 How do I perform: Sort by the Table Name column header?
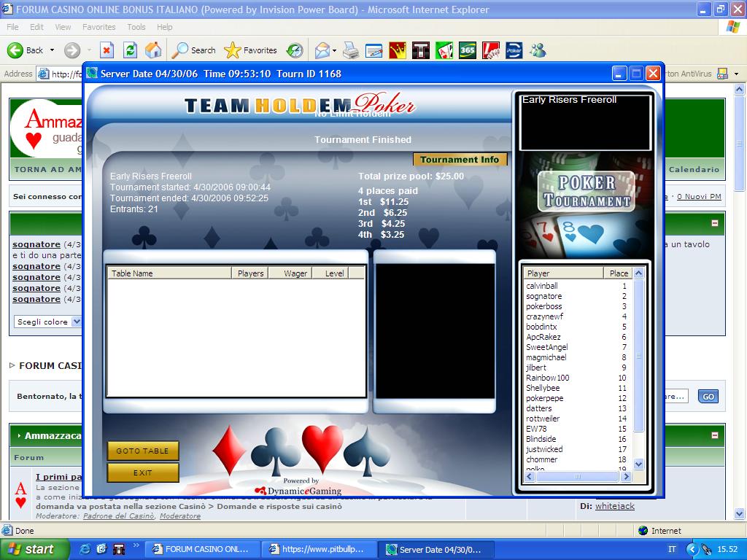tap(169, 273)
